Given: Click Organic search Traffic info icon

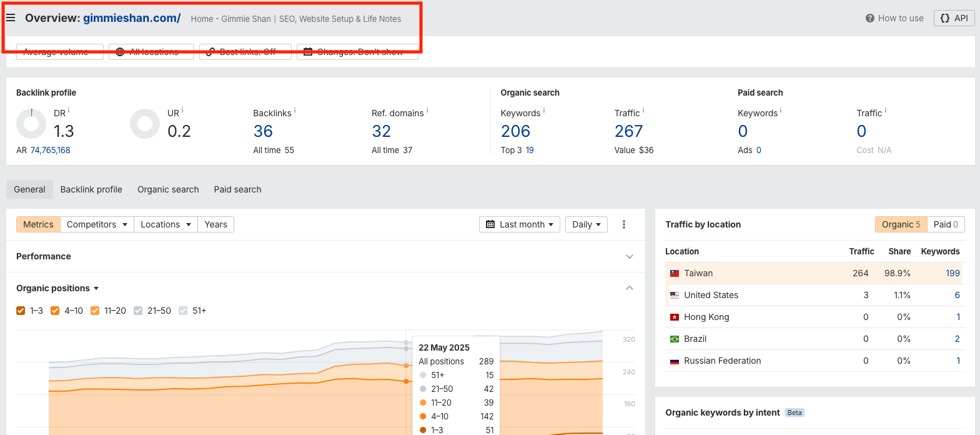Looking at the screenshot, I should pos(643,111).
